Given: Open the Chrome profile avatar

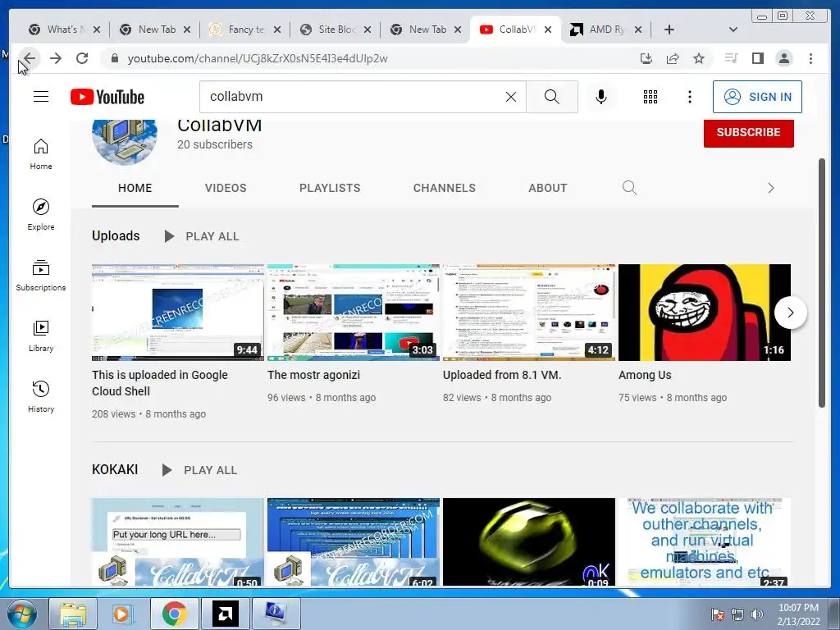Looking at the screenshot, I should pyautogui.click(x=783, y=58).
